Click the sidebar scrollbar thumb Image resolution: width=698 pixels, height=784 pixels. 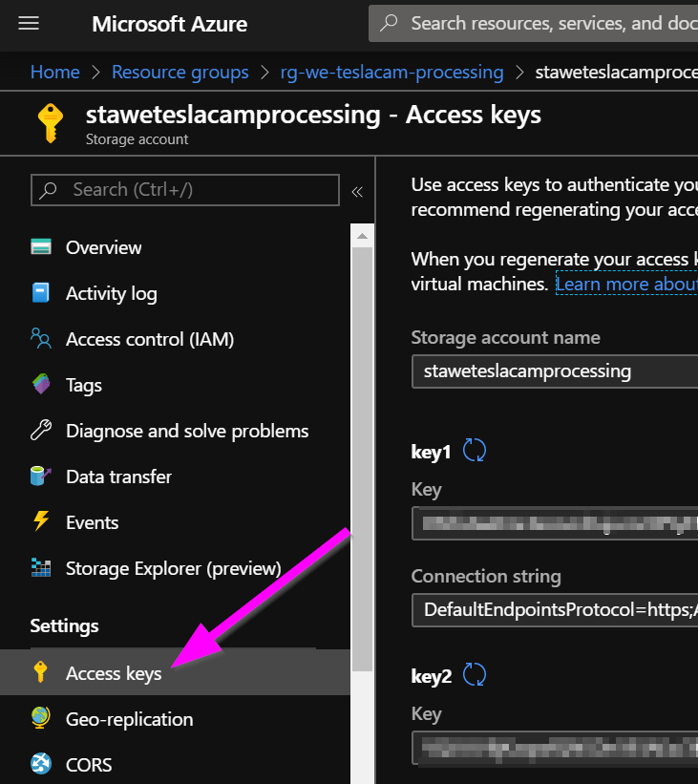362,459
